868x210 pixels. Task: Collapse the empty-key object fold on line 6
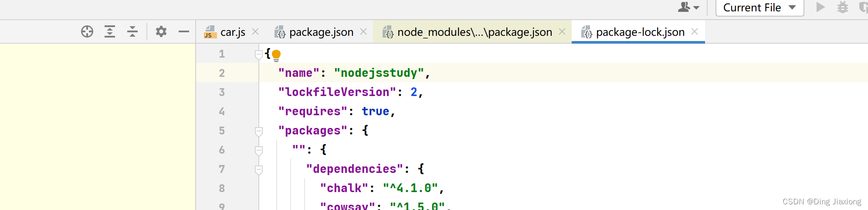258,150
